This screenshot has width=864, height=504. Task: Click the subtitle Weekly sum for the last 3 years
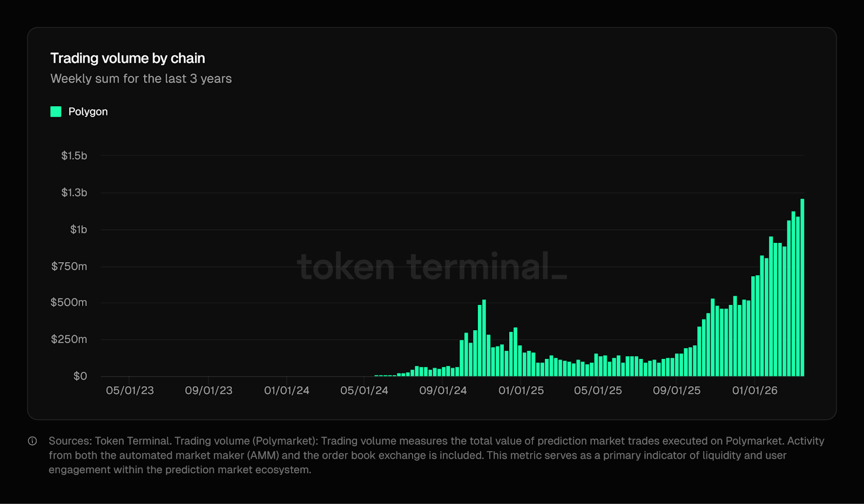point(141,78)
